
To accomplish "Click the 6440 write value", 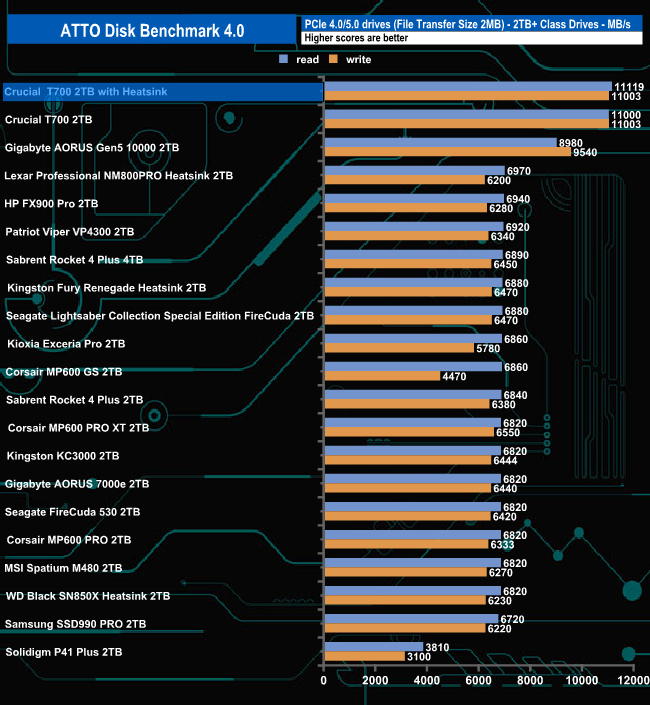I will click(x=505, y=488).
